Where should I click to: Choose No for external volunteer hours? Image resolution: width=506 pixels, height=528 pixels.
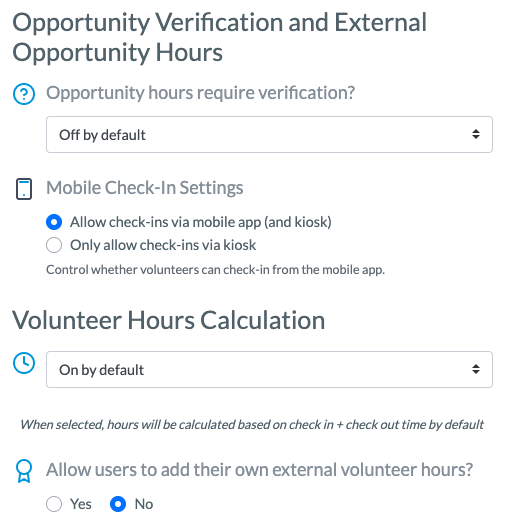118,504
